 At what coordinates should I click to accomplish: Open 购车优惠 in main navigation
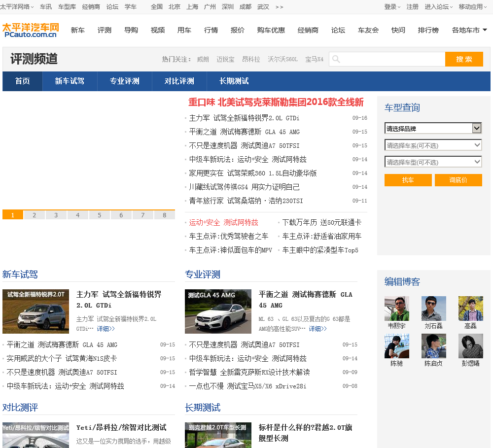271,30
